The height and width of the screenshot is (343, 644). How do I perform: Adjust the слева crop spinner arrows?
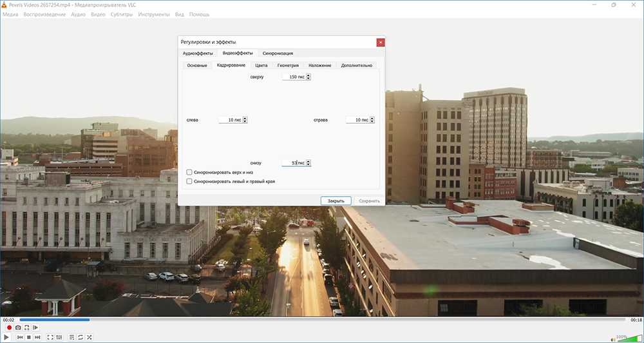pyautogui.click(x=245, y=120)
